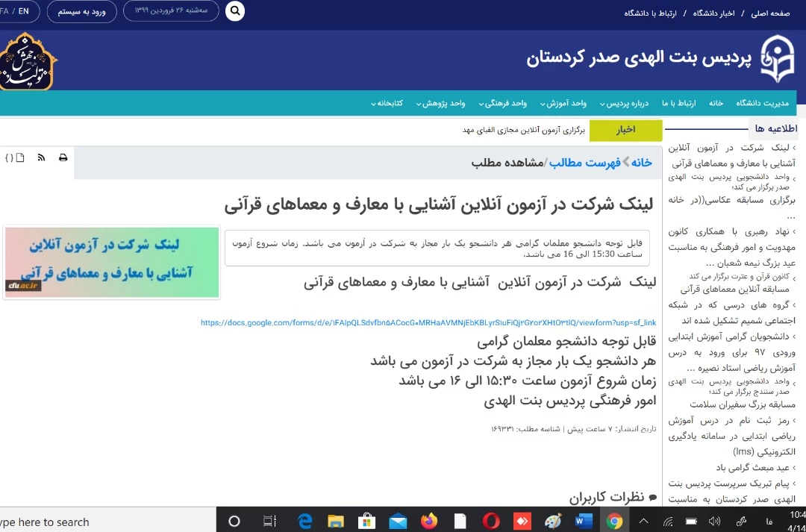This screenshot has height=532, width=806.
Task: Click the search magnifier icon in header
Action: point(235,11)
